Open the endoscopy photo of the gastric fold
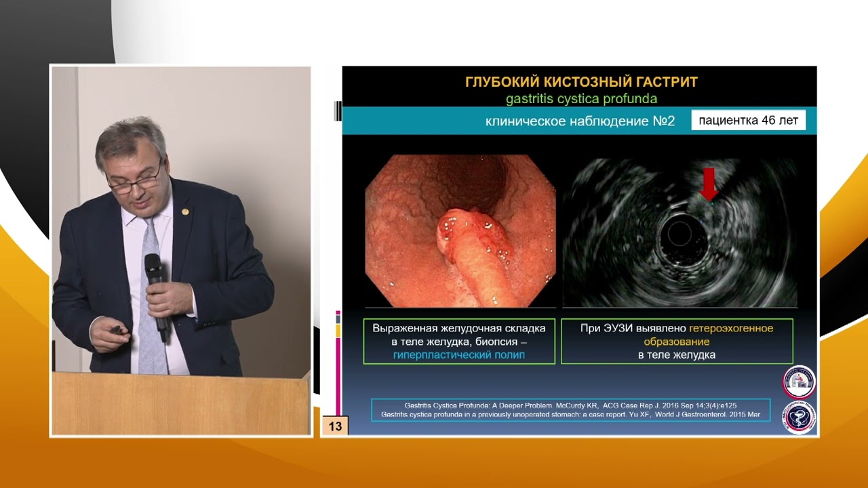868x488 pixels. [460, 231]
